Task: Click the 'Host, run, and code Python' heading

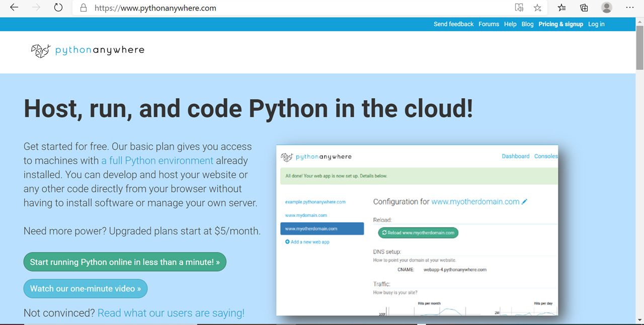Action: pyautogui.click(x=249, y=108)
